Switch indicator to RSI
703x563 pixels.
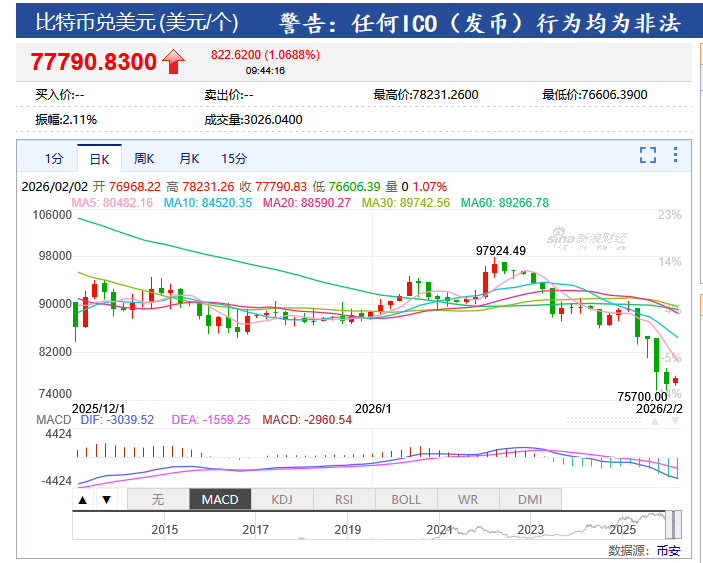pos(344,499)
